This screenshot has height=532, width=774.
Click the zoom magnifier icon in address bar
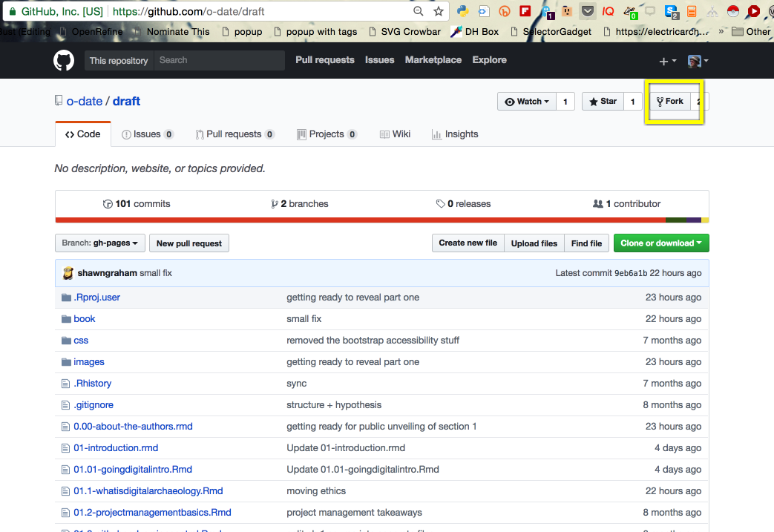pyautogui.click(x=418, y=11)
